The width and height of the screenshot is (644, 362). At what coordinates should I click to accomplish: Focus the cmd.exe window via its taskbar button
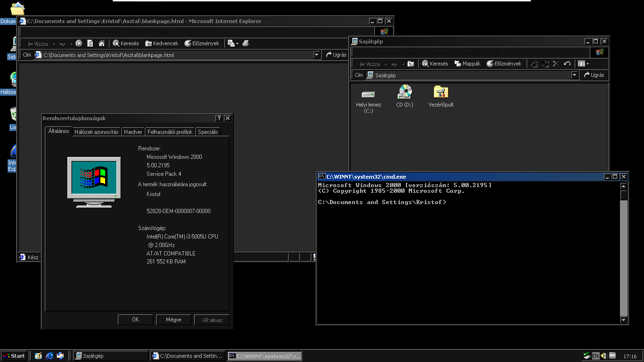pos(264,356)
